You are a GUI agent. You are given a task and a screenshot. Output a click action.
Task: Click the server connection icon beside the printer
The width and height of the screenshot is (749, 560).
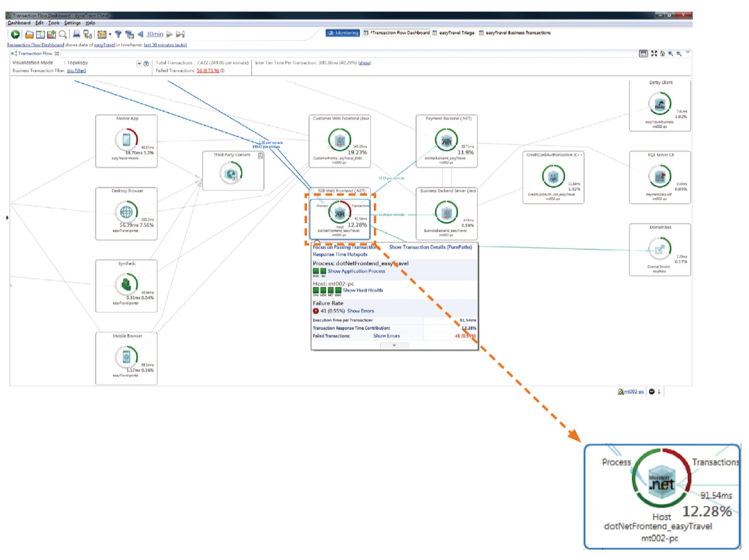pos(88,34)
